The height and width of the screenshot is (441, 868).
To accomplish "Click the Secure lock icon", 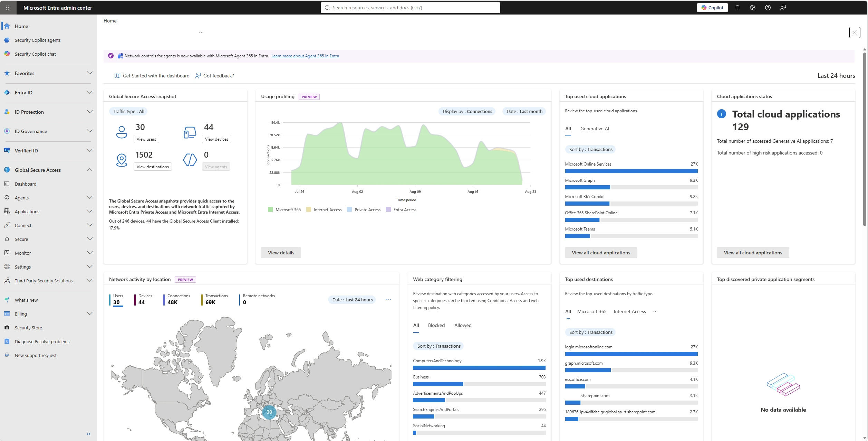I will pos(7,239).
